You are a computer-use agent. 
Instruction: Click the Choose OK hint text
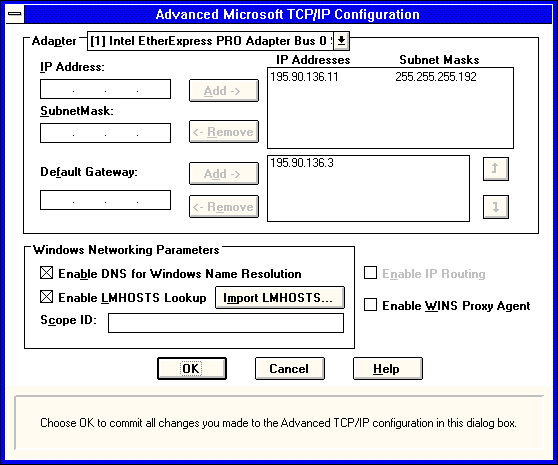pyautogui.click(x=278, y=423)
